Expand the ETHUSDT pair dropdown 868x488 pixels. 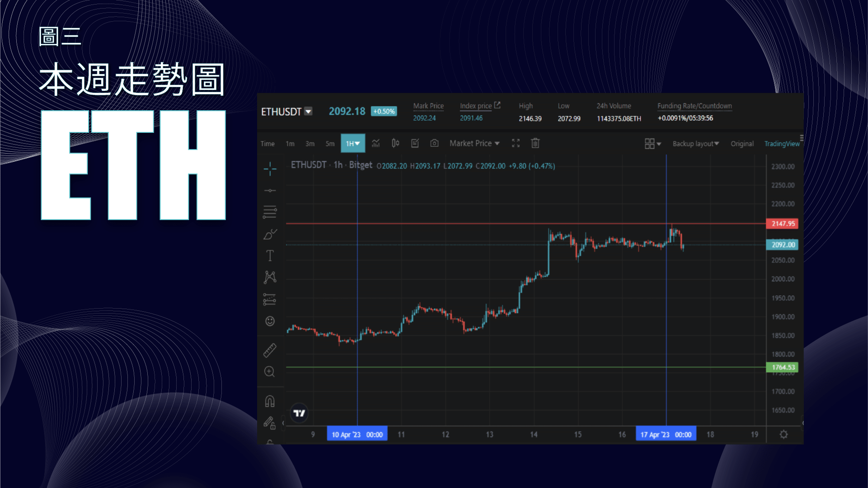click(x=308, y=111)
